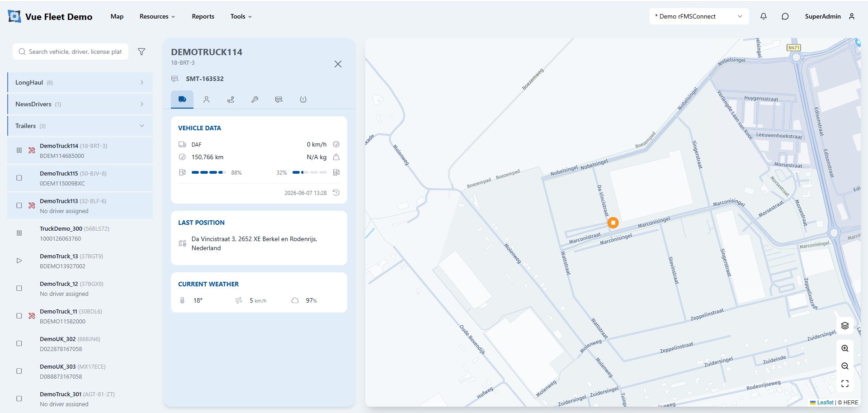The height and width of the screenshot is (413, 868).
Task: Click the paused status icon of TruckDemo_300
Action: click(19, 233)
